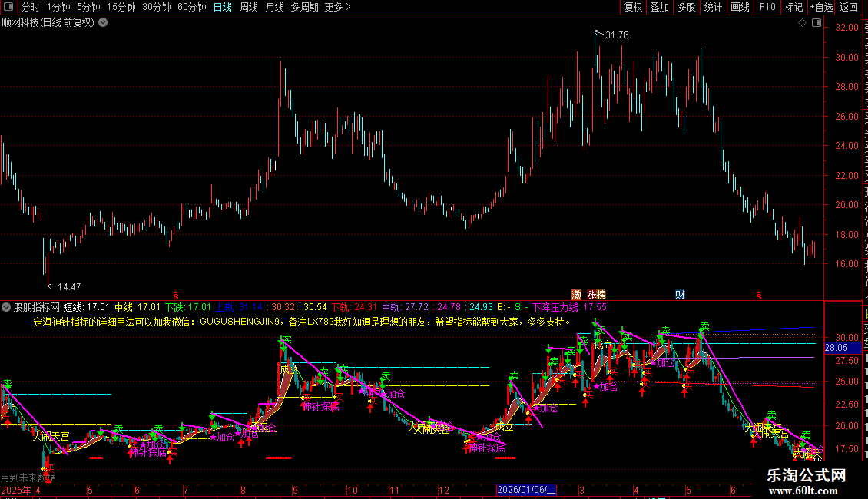
Task: Open the 统计 statistics tool
Action: click(x=713, y=7)
